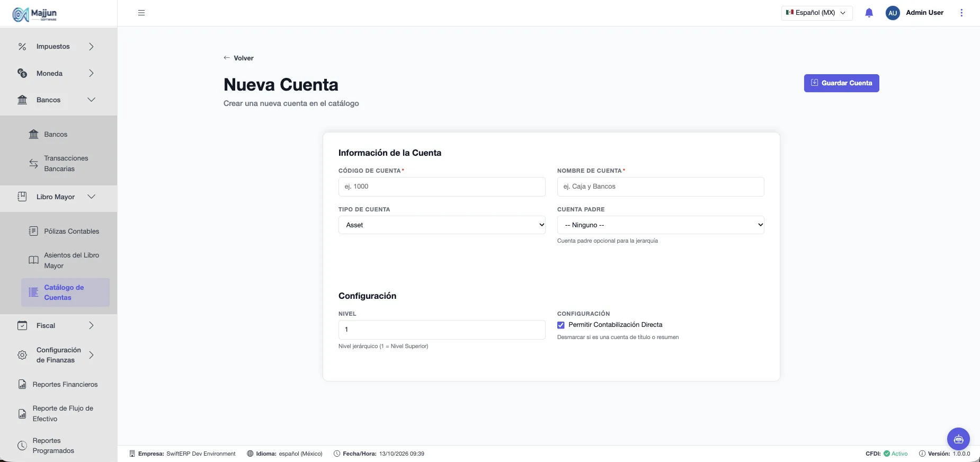This screenshot has height=462, width=980.
Task: Click the Reporte de Flujo de Efectivo icon
Action: point(22,414)
